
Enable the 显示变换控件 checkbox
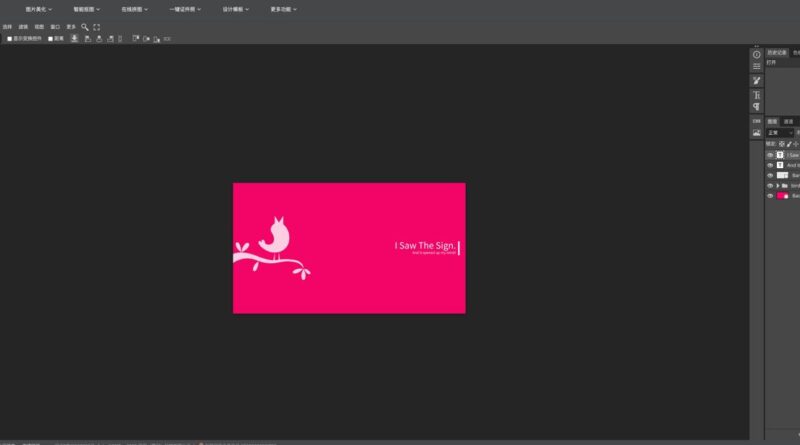coord(10,39)
